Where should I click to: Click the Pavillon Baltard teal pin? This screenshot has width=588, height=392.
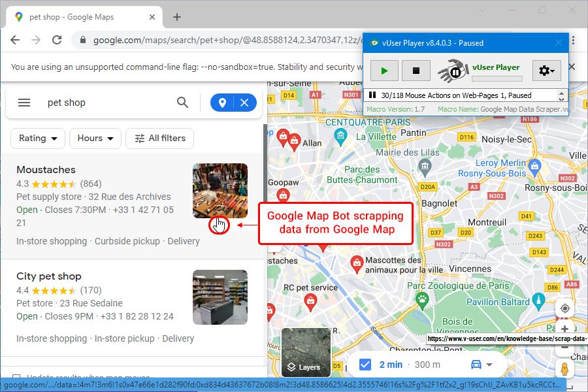point(539,301)
